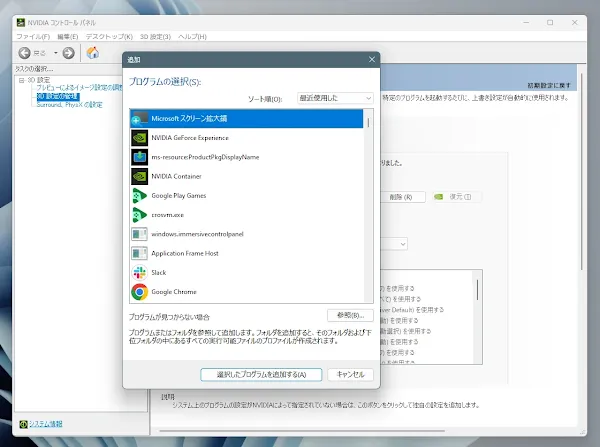Select Microsoft スクリーン拡大鏡 in program list

click(246, 119)
